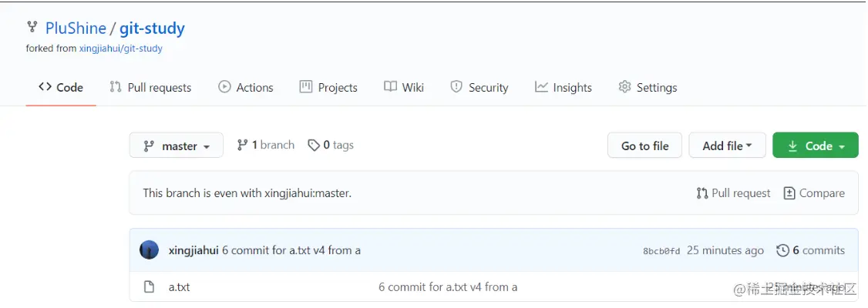Image resolution: width=868 pixels, height=308 pixels.
Task: Open the Pull requests tab
Action: [150, 87]
